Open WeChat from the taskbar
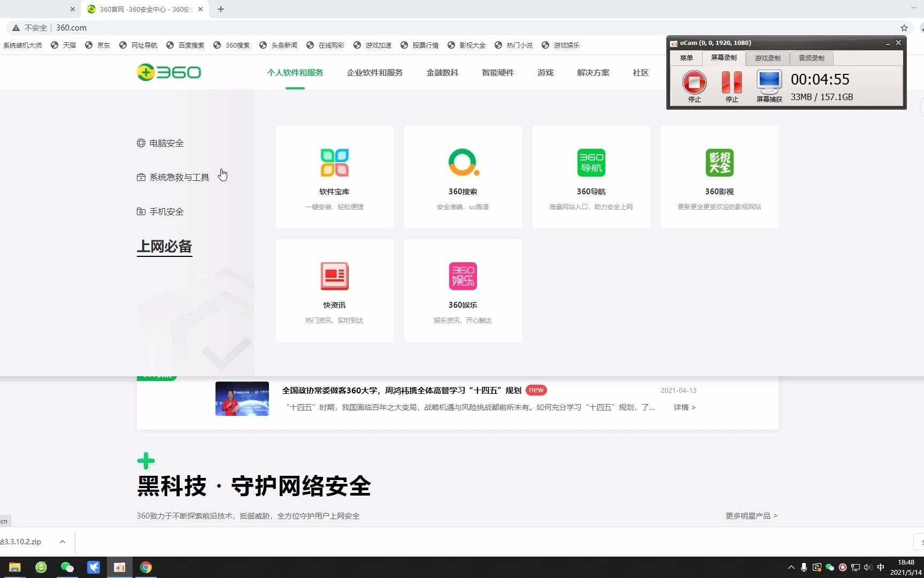 (x=67, y=567)
